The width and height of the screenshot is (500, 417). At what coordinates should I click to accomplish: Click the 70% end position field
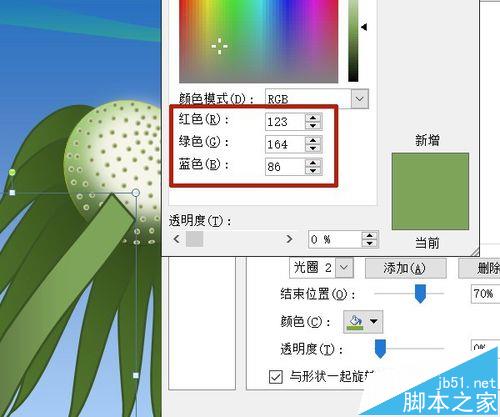[x=485, y=294]
